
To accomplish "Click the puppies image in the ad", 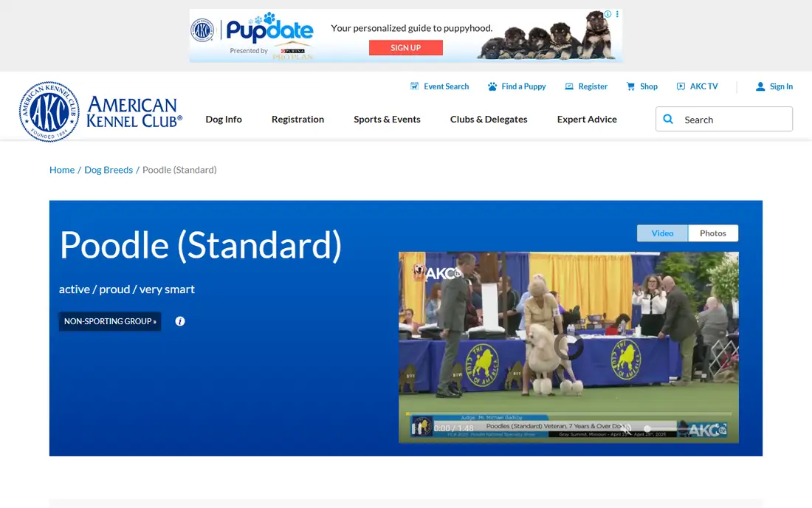I will [x=547, y=35].
